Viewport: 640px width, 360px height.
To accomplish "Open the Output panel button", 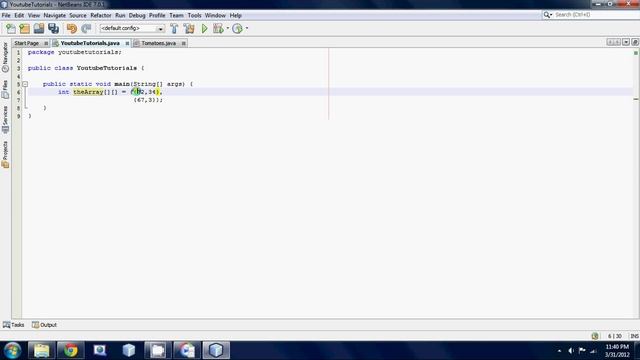I will (x=44, y=325).
